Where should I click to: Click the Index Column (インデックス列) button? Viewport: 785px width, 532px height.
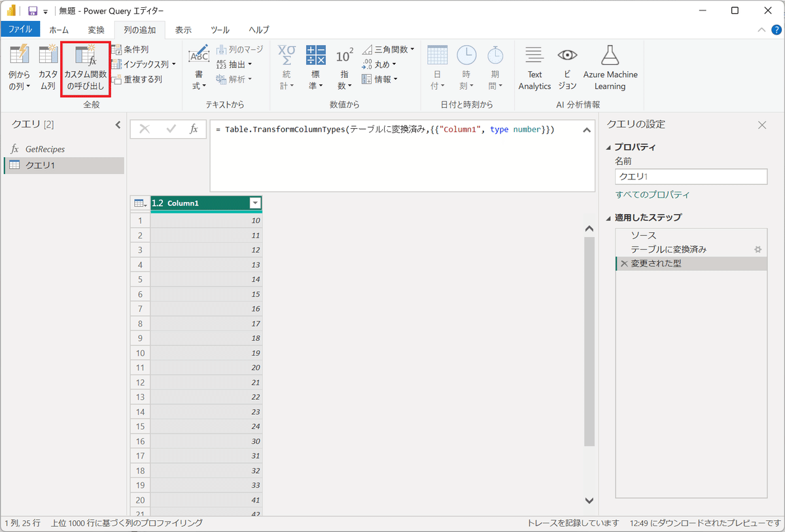coord(140,64)
